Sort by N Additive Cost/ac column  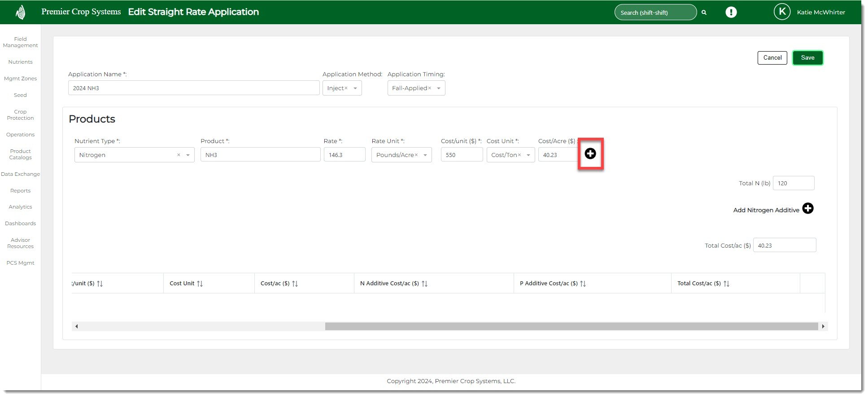(424, 284)
